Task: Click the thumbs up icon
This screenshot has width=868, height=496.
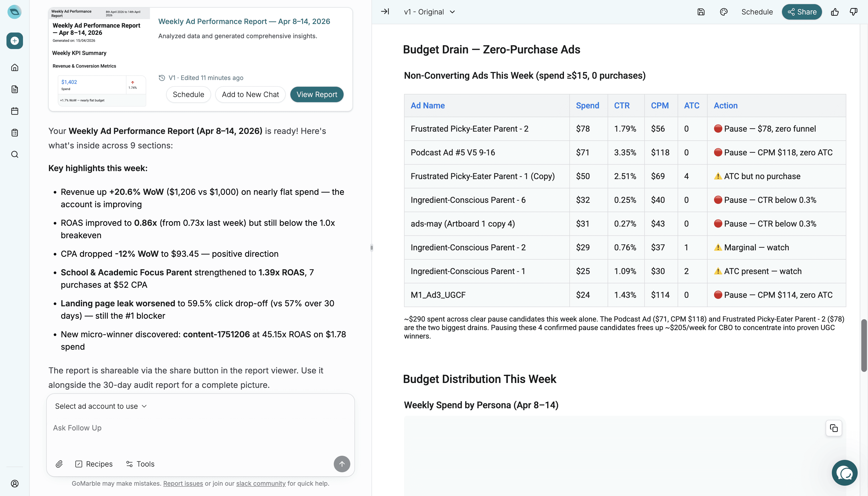Action: coord(835,12)
